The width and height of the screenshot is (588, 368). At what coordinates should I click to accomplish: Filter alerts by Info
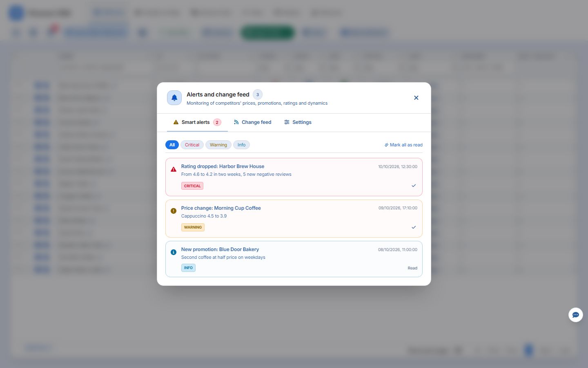click(x=241, y=145)
